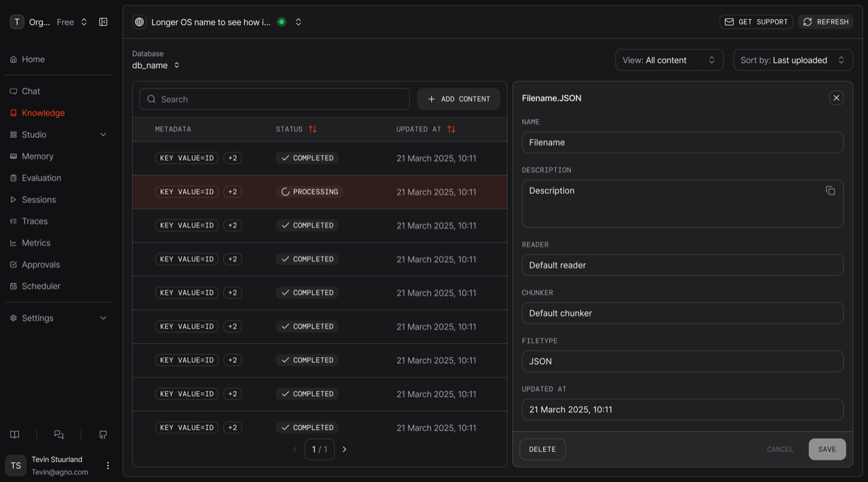
Task: Click the Knowledge book icon
Action: pyautogui.click(x=14, y=113)
